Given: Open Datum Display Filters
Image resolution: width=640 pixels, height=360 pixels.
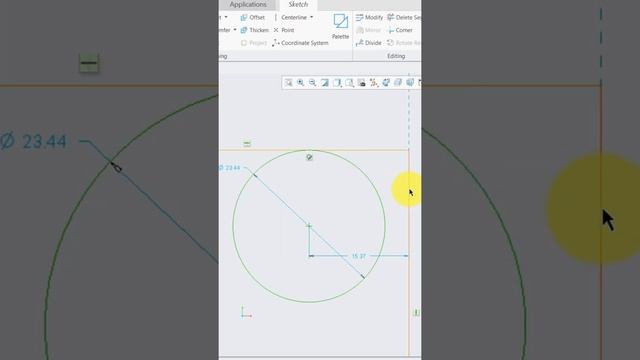Looking at the screenshot, I should tap(374, 83).
